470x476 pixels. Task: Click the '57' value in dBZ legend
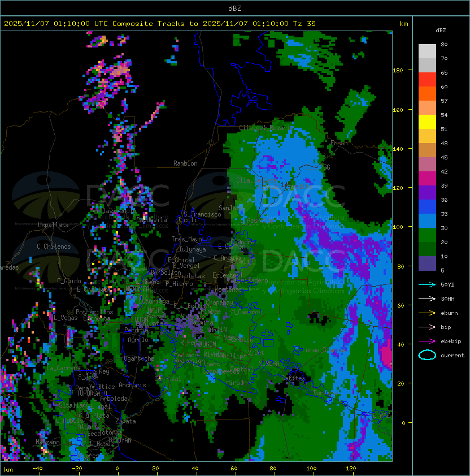[x=444, y=101]
